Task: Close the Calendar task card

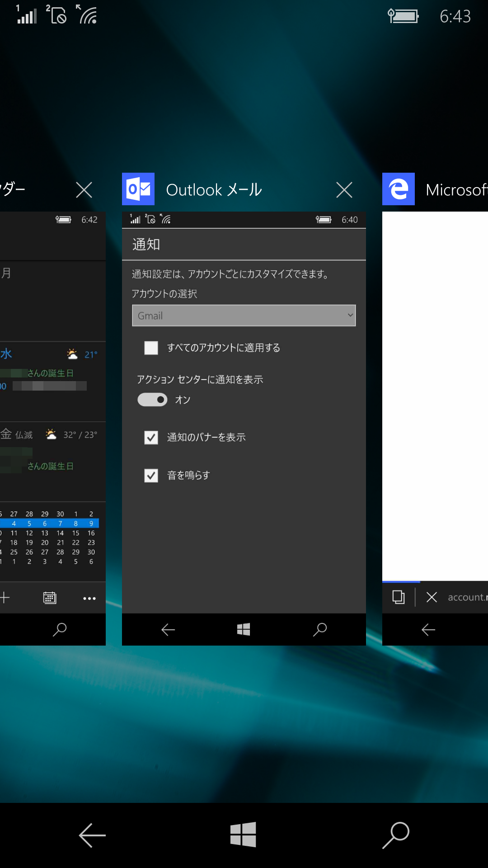Action: point(84,190)
